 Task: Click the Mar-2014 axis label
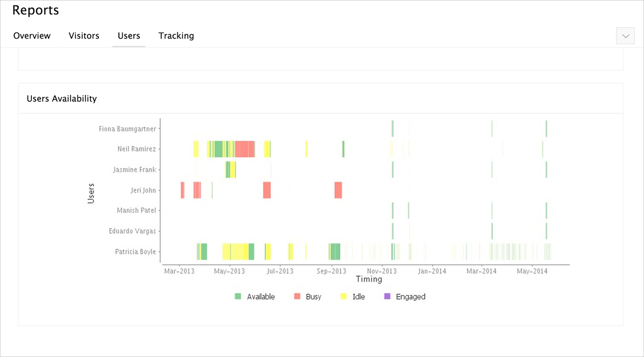pyautogui.click(x=481, y=271)
